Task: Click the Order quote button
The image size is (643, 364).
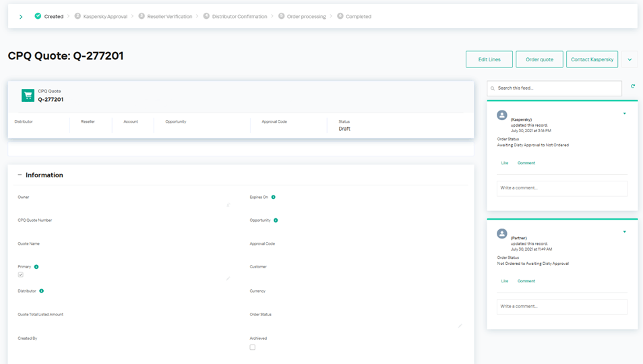Action: pos(539,59)
